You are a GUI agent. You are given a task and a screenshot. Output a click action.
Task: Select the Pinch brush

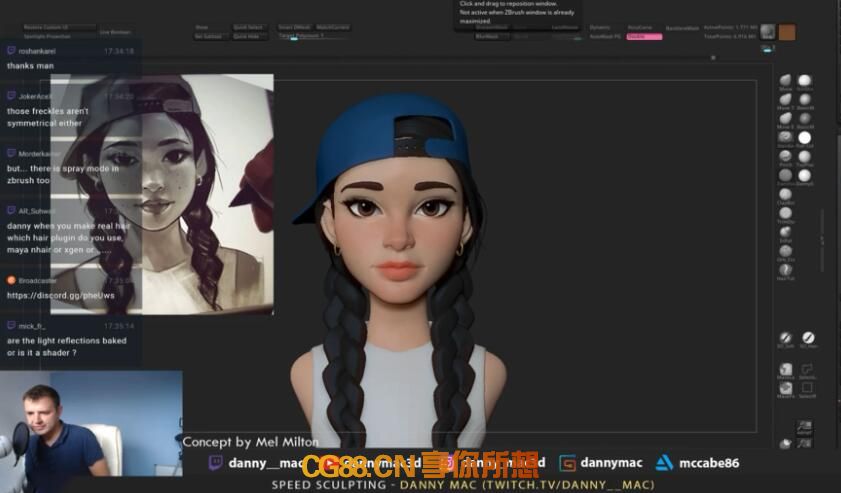click(785, 156)
